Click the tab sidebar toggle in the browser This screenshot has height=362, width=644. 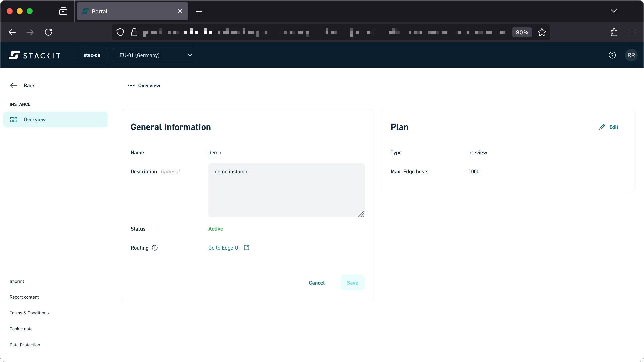pyautogui.click(x=63, y=11)
